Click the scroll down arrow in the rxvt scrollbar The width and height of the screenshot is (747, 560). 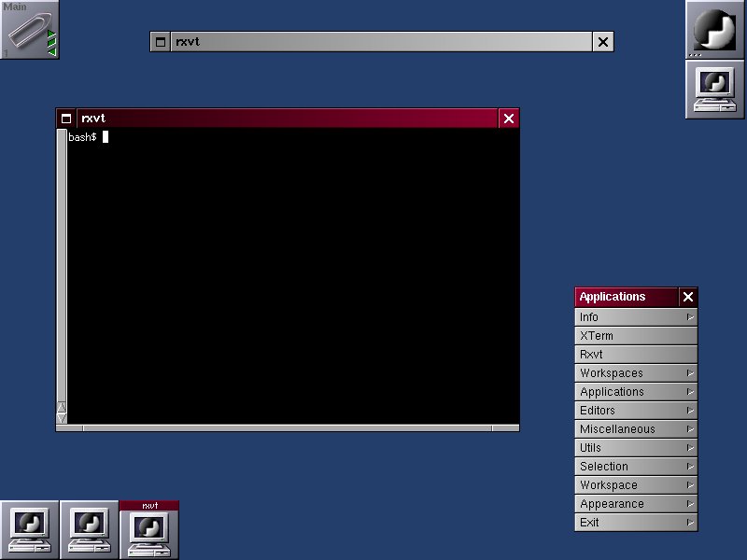[x=62, y=418]
